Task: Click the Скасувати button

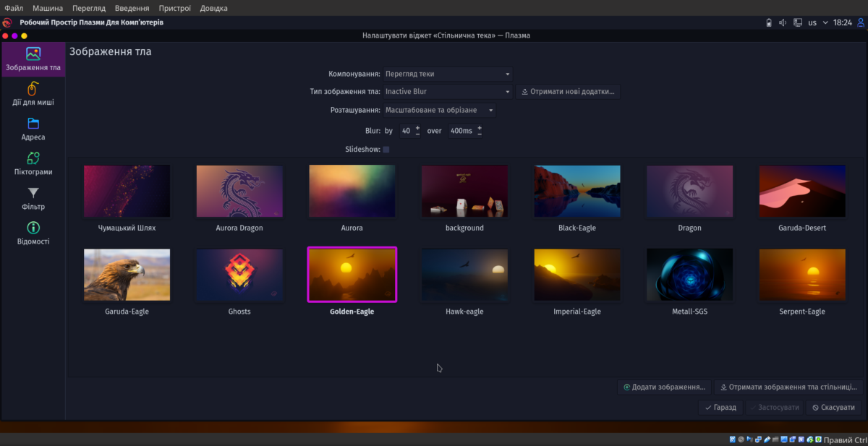Action: (x=834, y=408)
